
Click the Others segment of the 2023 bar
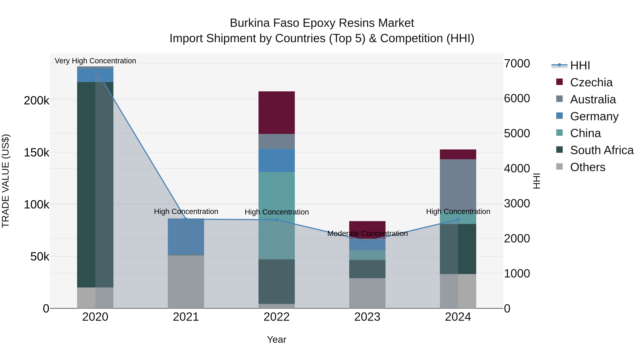pyautogui.click(x=367, y=293)
